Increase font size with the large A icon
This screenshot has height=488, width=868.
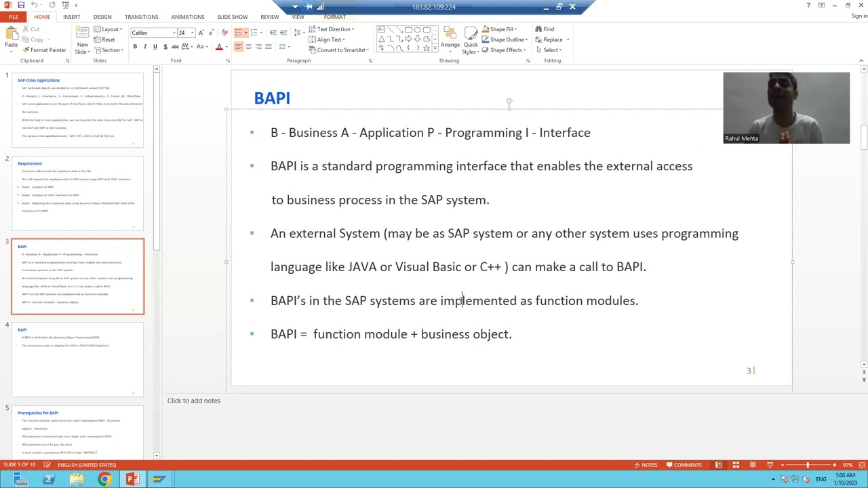(201, 33)
